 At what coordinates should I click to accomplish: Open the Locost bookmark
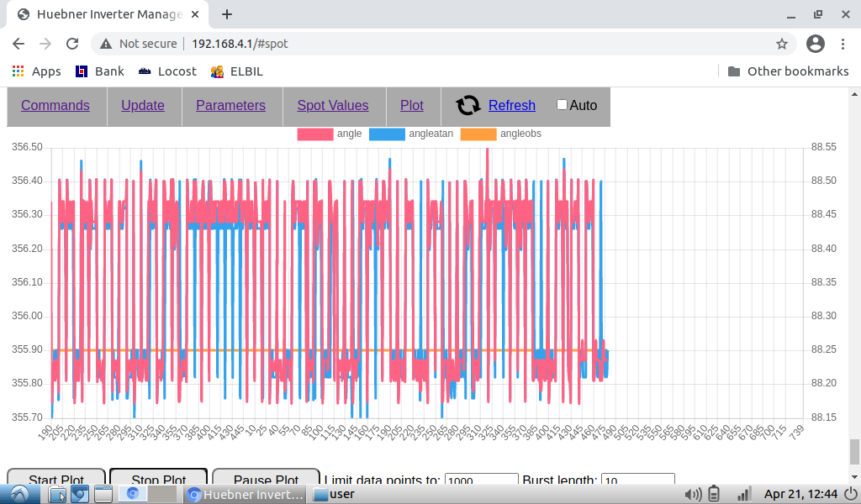(167, 71)
